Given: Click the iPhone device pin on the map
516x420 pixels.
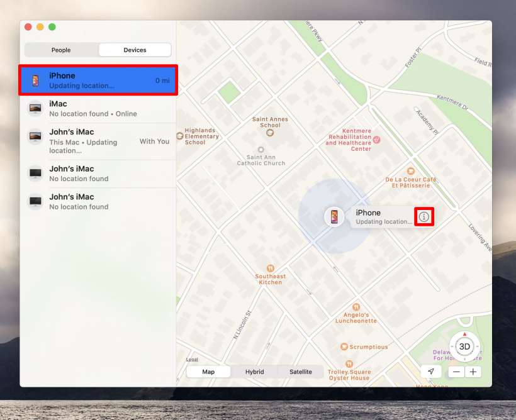Looking at the screenshot, I should [334, 217].
